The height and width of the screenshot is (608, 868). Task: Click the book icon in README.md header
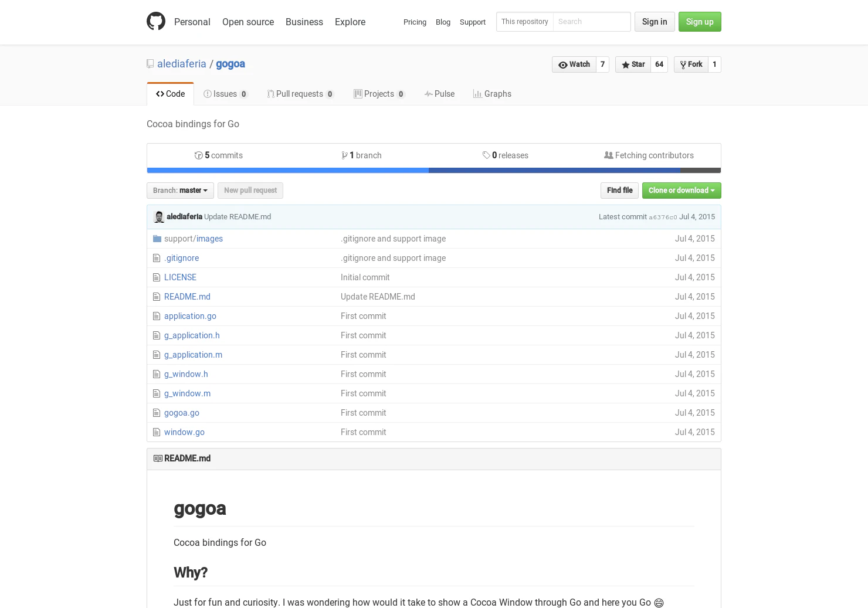[158, 458]
